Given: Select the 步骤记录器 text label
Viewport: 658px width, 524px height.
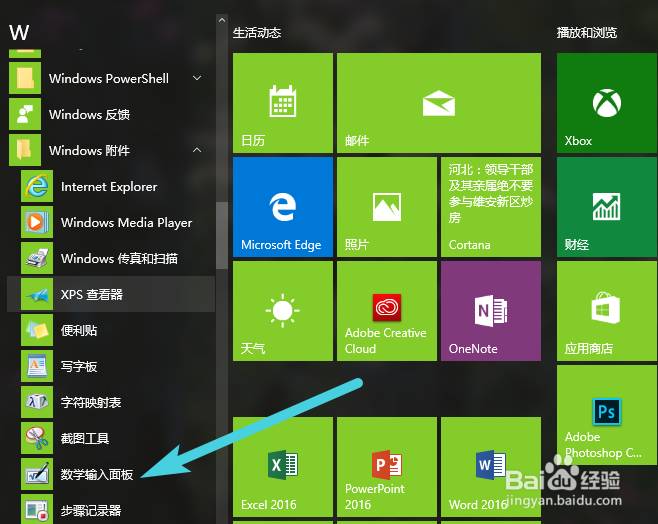Looking at the screenshot, I should 91,511.
